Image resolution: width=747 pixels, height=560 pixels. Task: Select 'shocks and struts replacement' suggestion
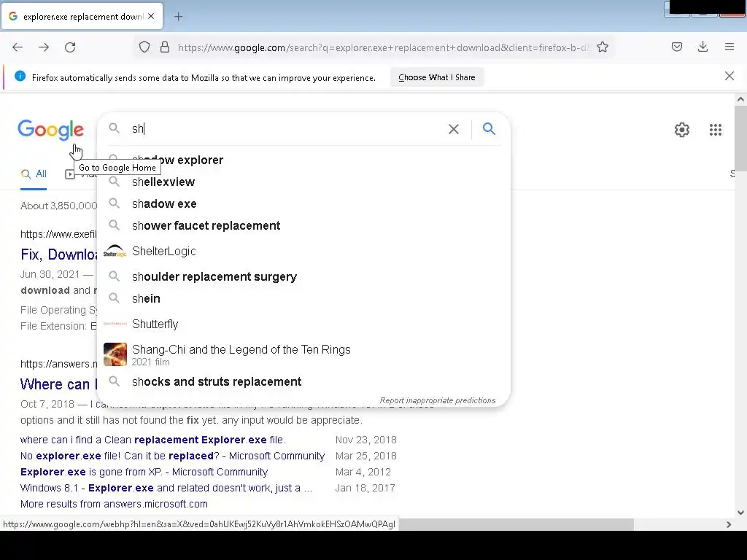click(303, 382)
